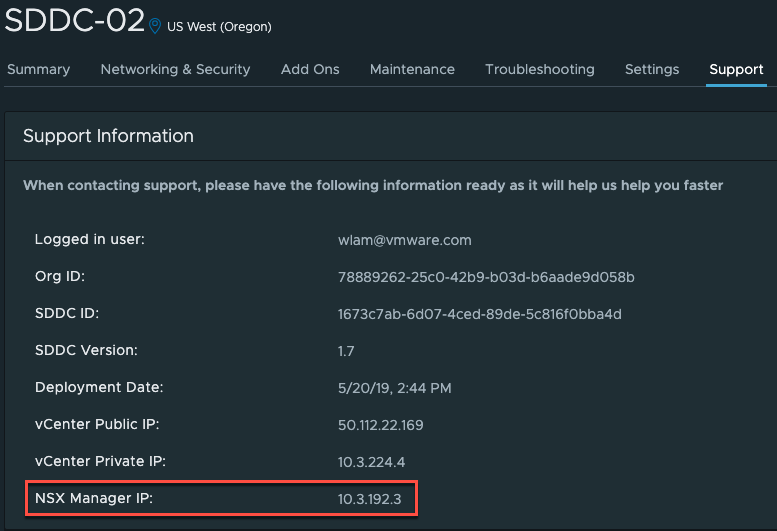The image size is (777, 531).
Task: Click the Deployment Date value
Action: (394, 388)
